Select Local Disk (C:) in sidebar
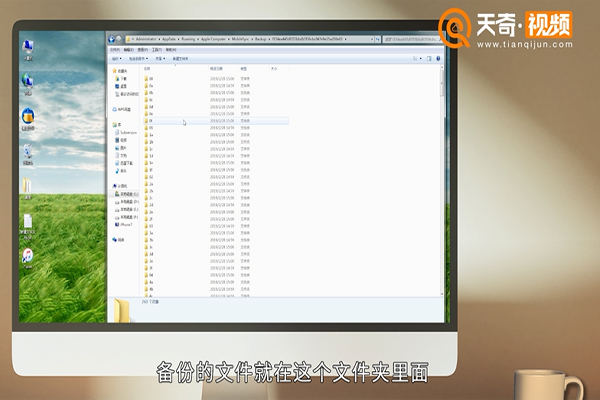 pos(127,193)
